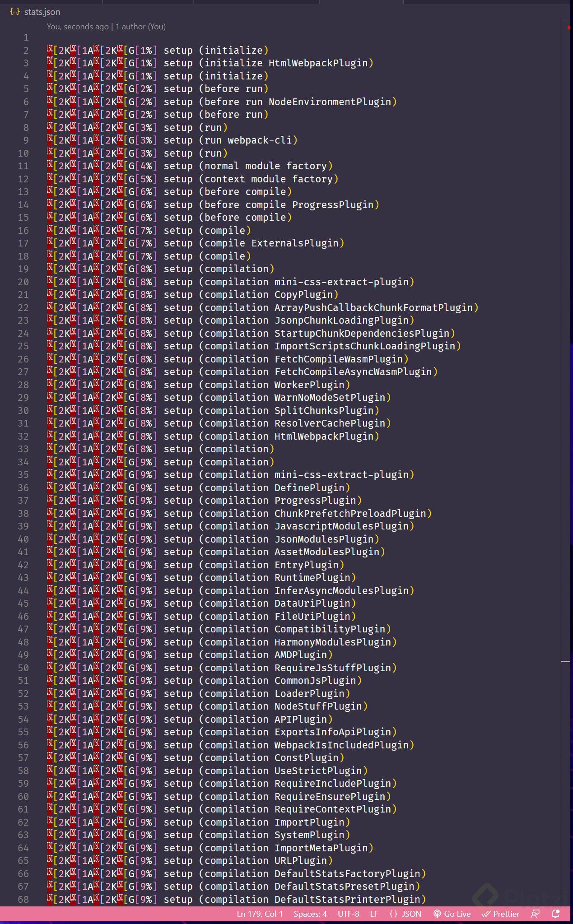Click the "compilation DefinePlugin" line

(x=199, y=488)
